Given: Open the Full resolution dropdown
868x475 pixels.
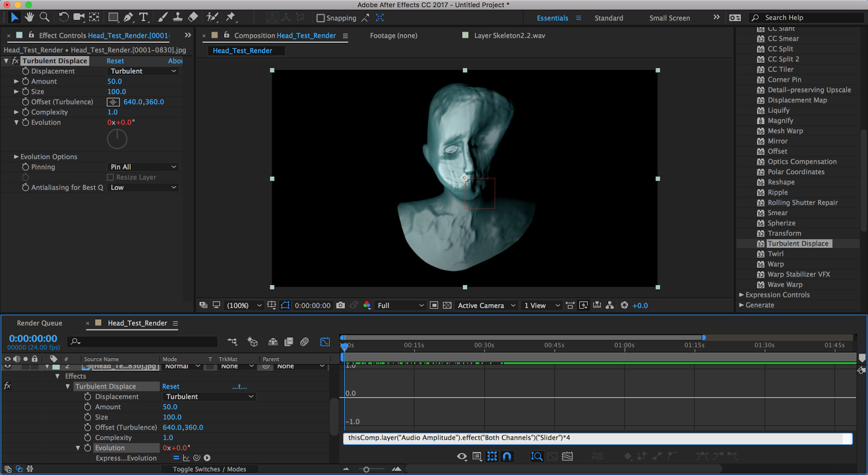Looking at the screenshot, I should pyautogui.click(x=400, y=305).
